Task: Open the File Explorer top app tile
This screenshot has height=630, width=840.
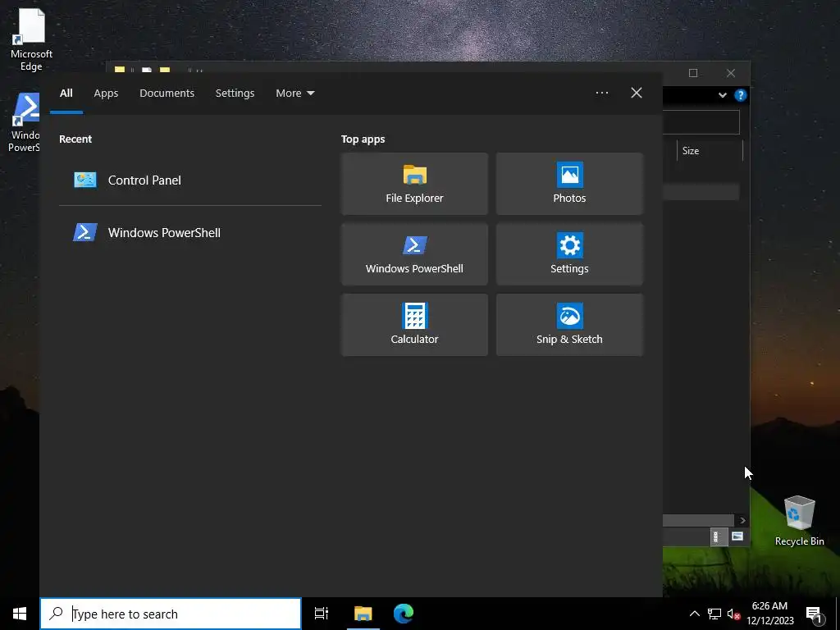Action: (x=414, y=184)
